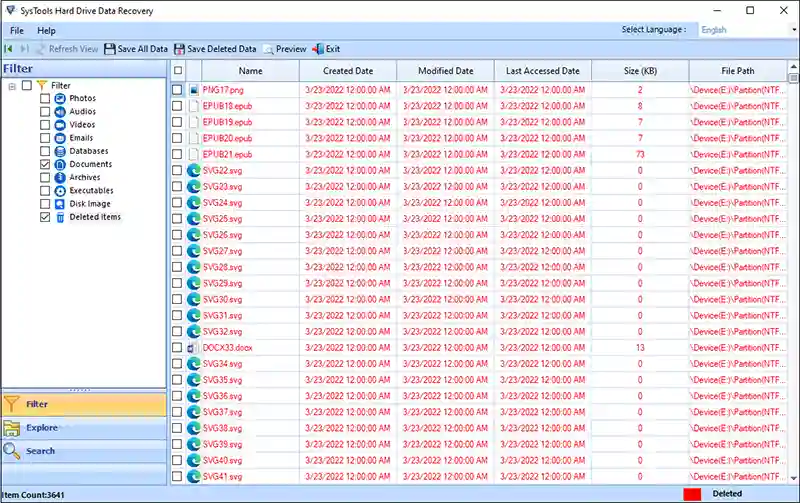Screen dimensions: 800x503
Task: Tick the Emails filter checkbox
Action: pos(45,138)
